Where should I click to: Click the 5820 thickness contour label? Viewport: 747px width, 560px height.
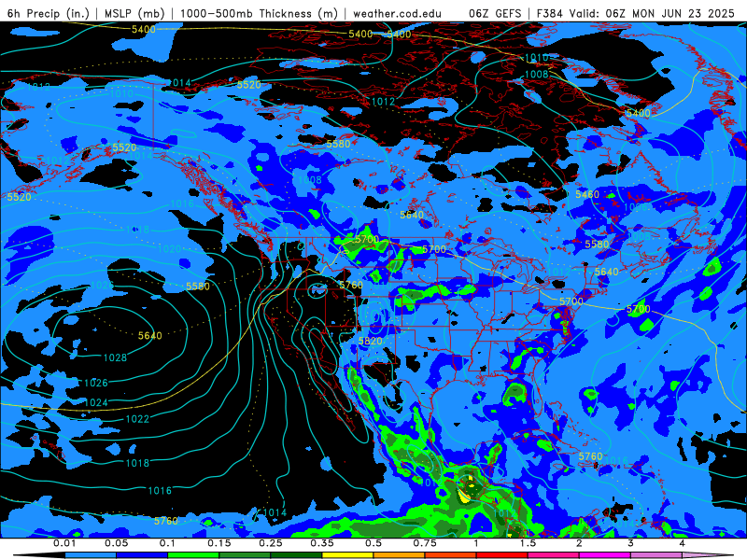click(370, 341)
